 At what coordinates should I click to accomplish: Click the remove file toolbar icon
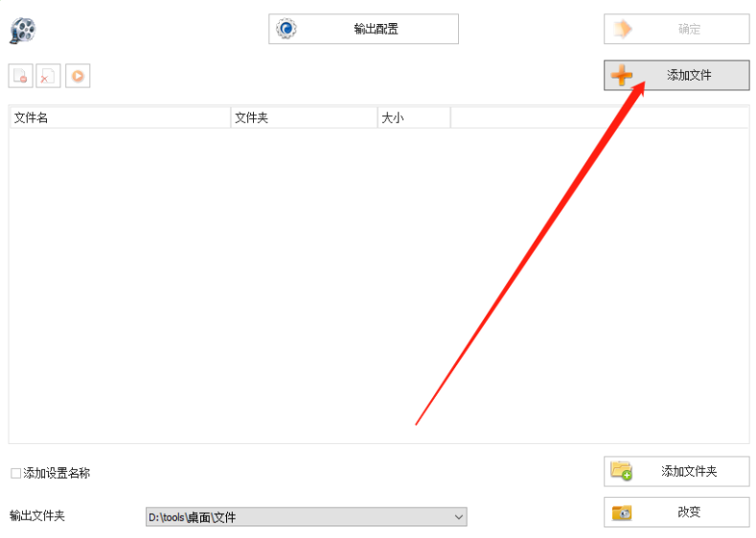(21, 76)
